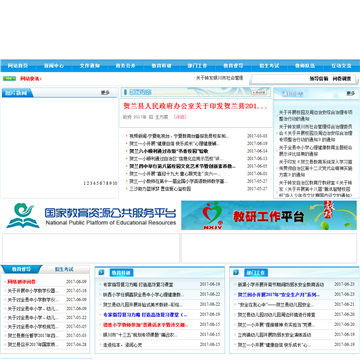Image resolution: width=360 pixels, height=360 pixels.
Task: Open the red 德胜小学教师参加 link
Action: (x=146, y=325)
